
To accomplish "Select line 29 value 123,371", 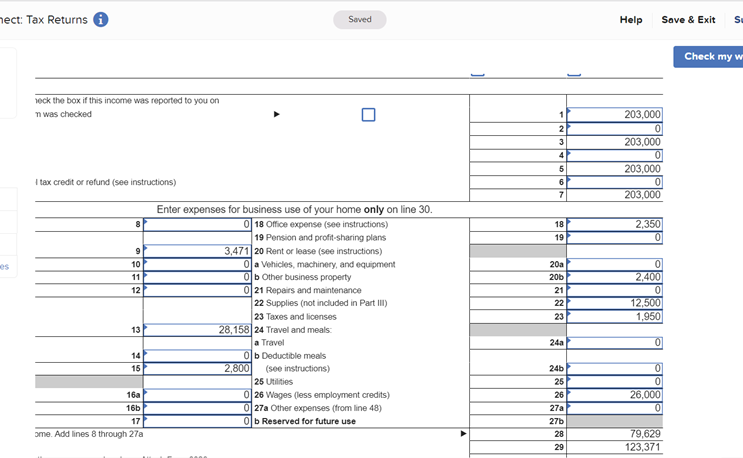I will tap(642, 447).
